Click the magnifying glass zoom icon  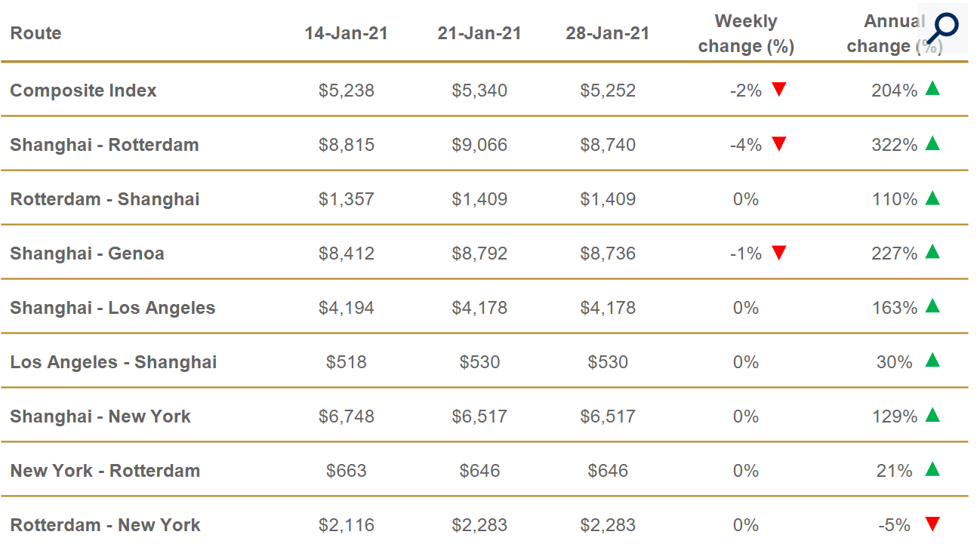click(x=941, y=28)
